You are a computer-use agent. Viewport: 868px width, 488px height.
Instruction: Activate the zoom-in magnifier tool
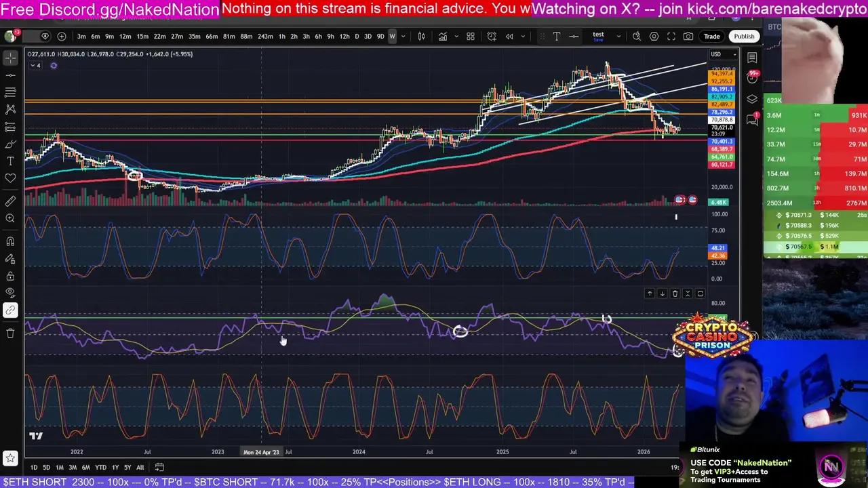pos(10,218)
